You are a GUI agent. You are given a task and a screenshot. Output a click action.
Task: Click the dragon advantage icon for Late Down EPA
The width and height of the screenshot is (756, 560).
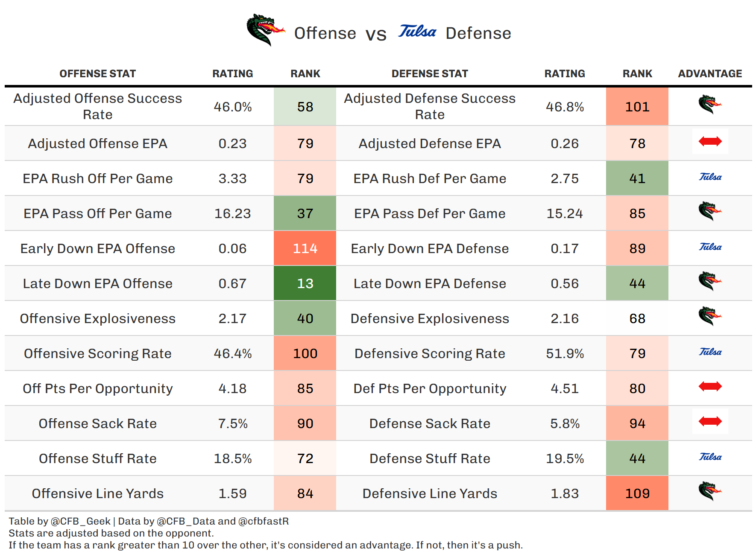click(710, 281)
